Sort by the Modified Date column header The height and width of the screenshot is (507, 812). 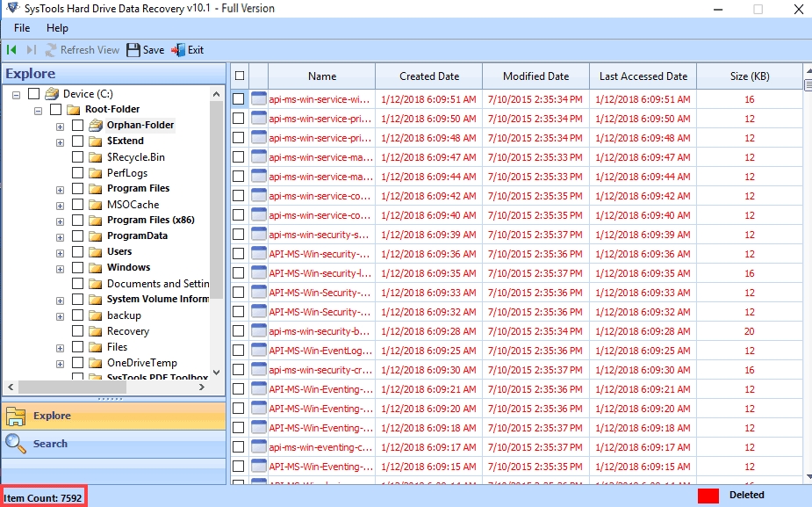click(535, 76)
